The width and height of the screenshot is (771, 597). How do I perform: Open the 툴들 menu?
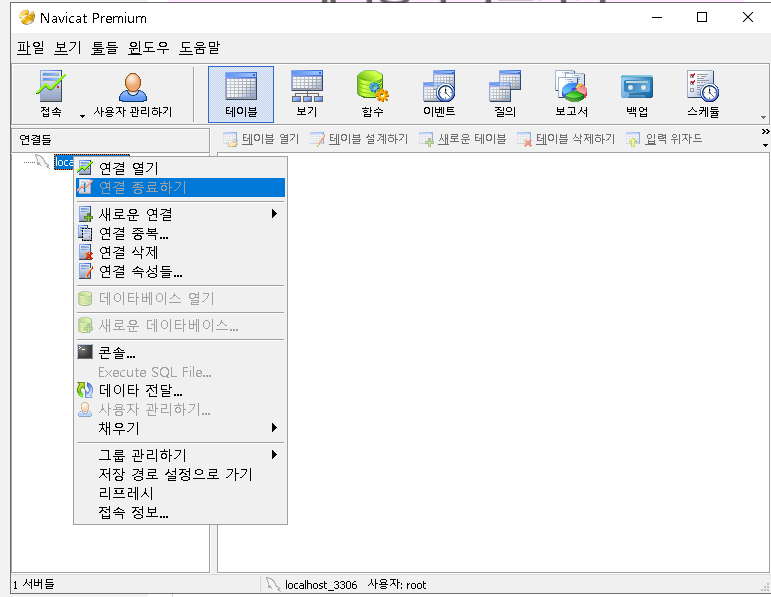[104, 48]
